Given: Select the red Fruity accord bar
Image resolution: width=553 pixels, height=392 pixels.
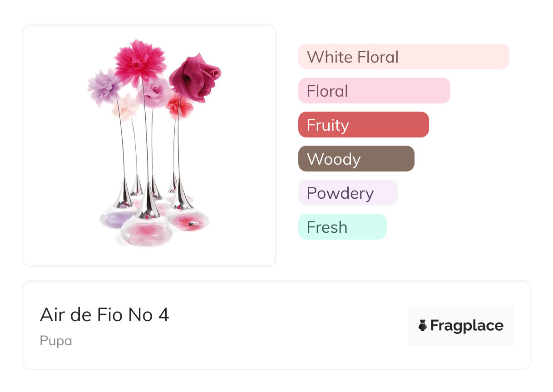Looking at the screenshot, I should [x=363, y=125].
